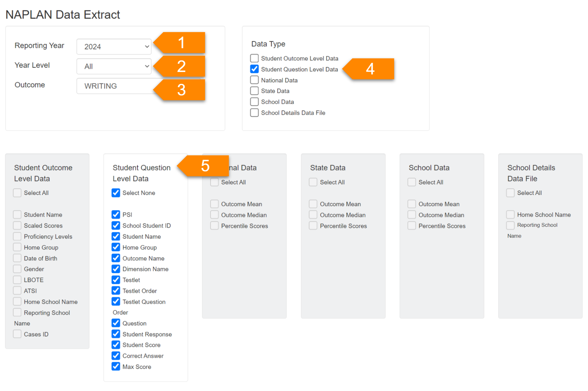588x391 pixels.
Task: Check Select All in National Data panel
Action: (215, 182)
